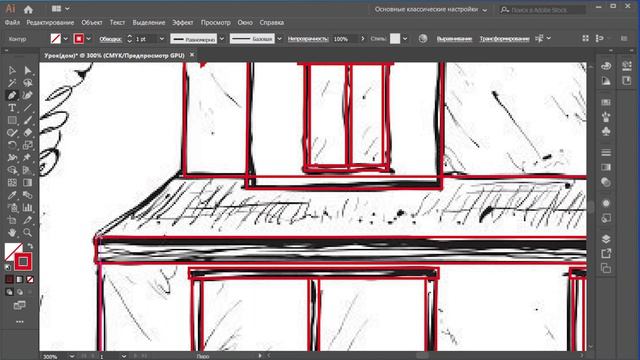Select the Width tool
The height and width of the screenshot is (360, 640).
click(12, 158)
